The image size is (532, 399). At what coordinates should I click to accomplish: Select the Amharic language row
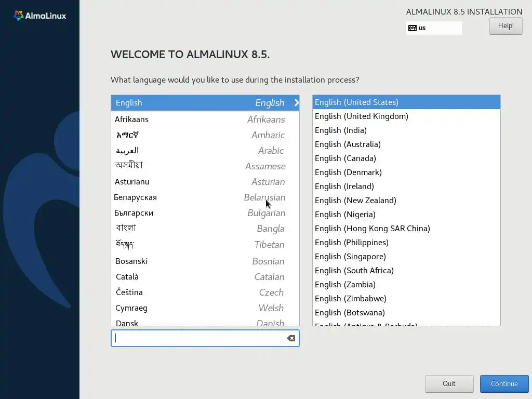pyautogui.click(x=205, y=135)
